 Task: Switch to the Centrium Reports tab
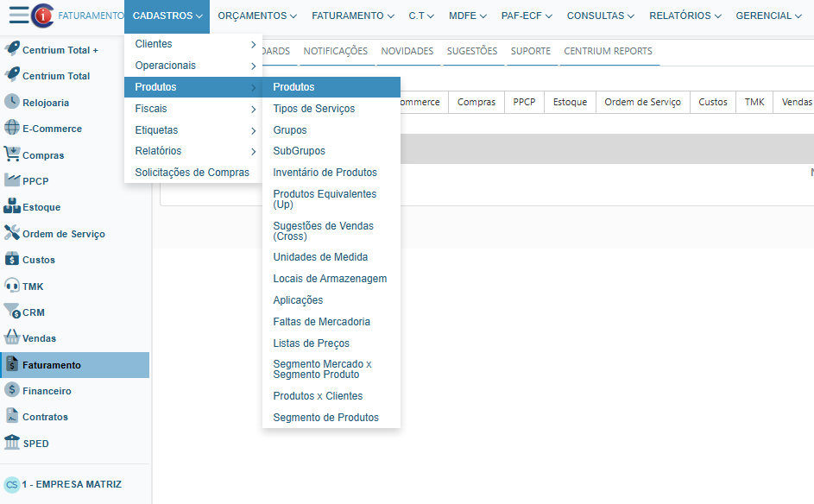[x=608, y=51]
